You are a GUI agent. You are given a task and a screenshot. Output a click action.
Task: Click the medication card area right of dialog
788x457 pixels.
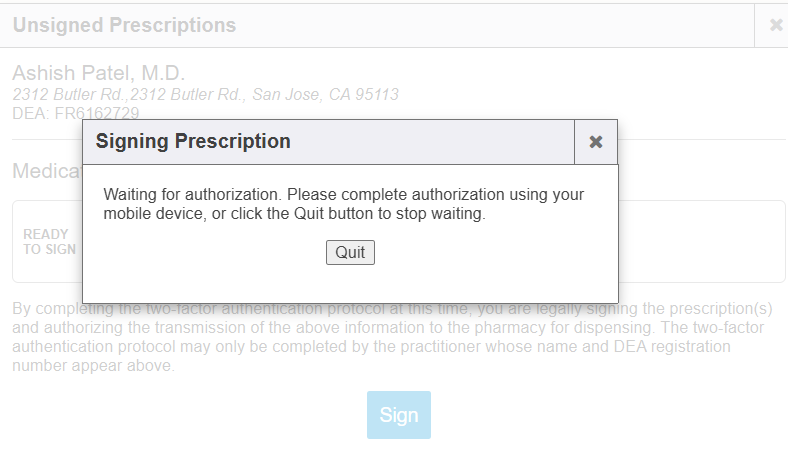tap(700, 241)
